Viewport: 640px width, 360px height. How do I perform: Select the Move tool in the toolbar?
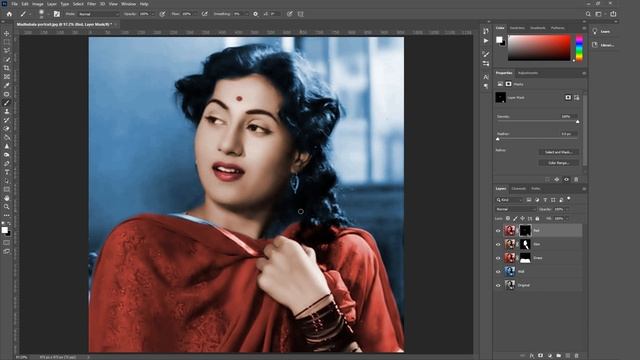coord(7,33)
